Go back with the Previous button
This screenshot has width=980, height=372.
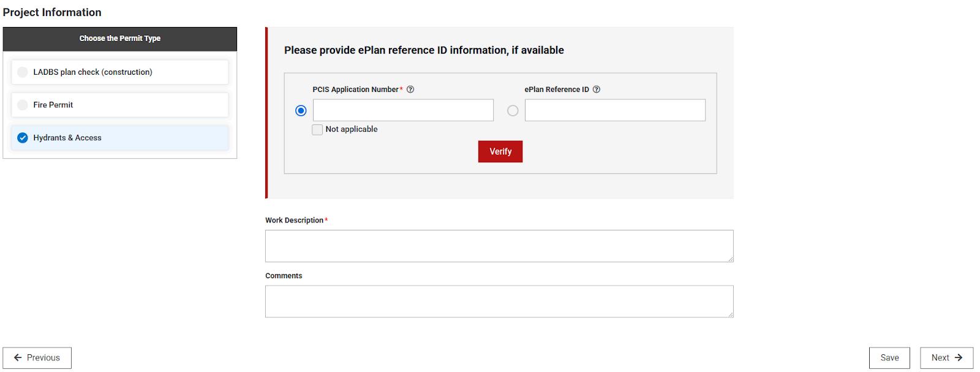[37, 358]
